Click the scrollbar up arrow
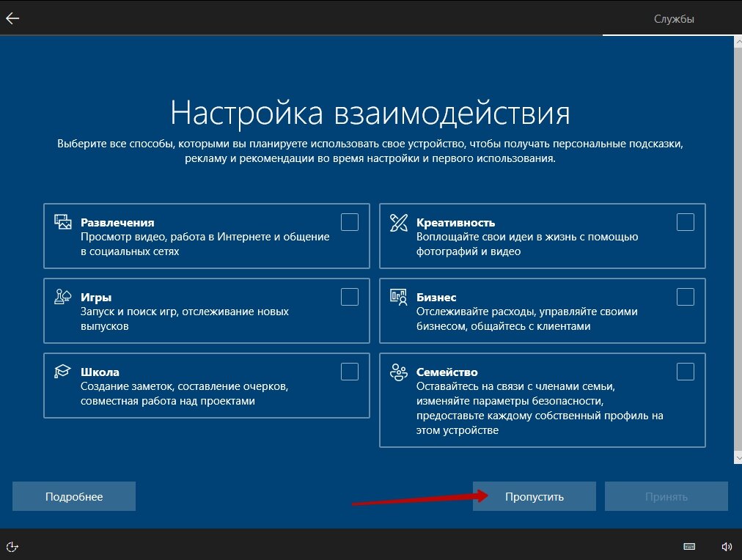This screenshot has width=742, height=560. [737, 42]
